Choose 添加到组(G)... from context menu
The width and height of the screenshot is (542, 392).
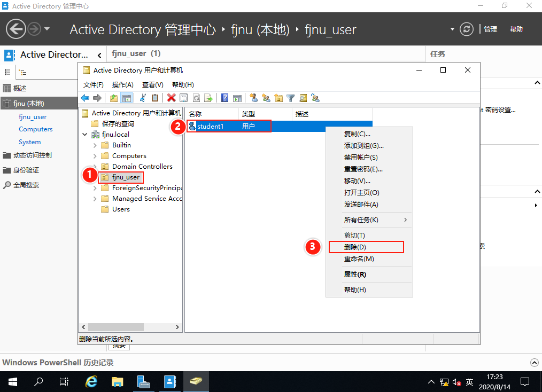(x=369, y=146)
